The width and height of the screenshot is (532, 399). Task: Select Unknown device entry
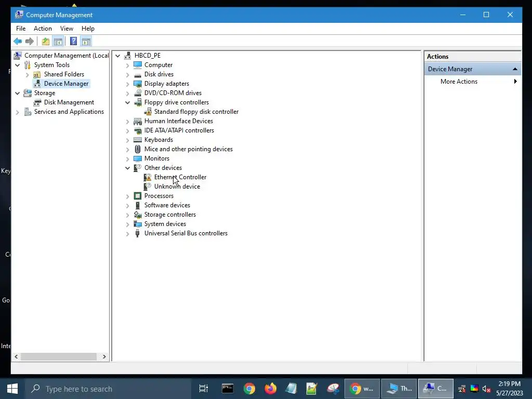177,187
